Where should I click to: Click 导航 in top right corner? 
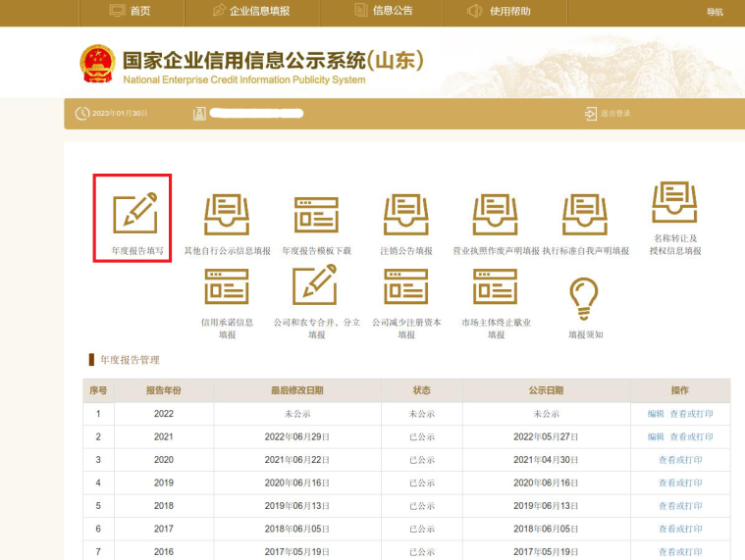714,12
